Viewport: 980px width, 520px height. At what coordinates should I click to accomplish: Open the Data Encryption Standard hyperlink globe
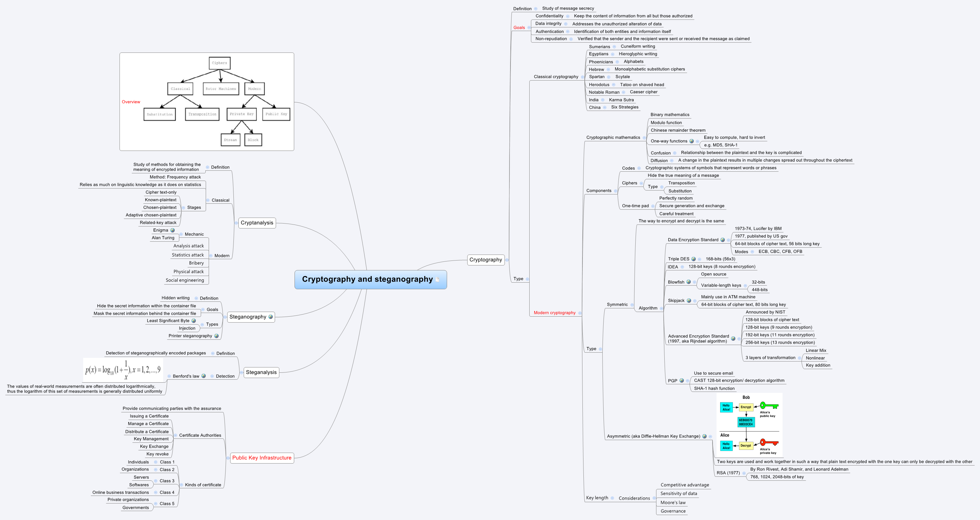click(722, 240)
